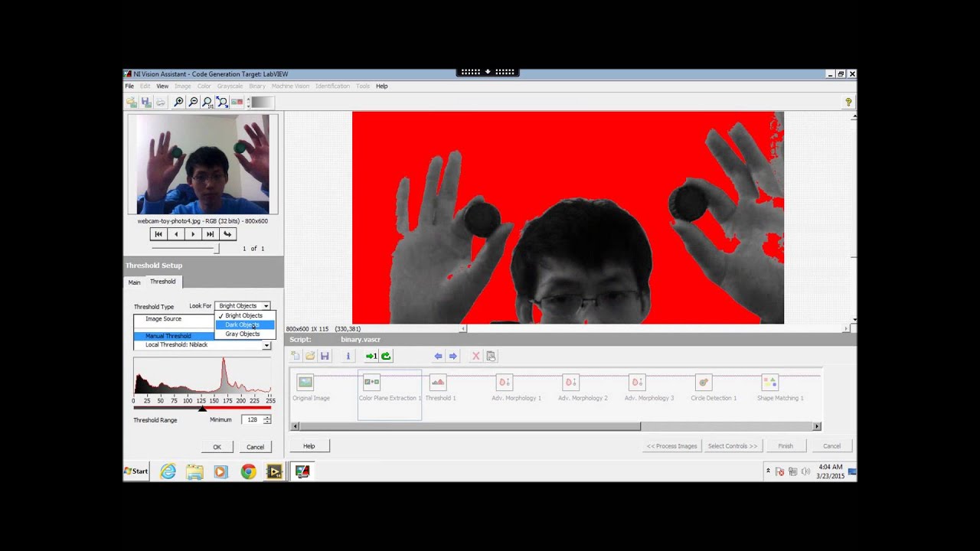980x551 pixels.
Task: Click the volume speaker tray icon
Action: (x=805, y=471)
